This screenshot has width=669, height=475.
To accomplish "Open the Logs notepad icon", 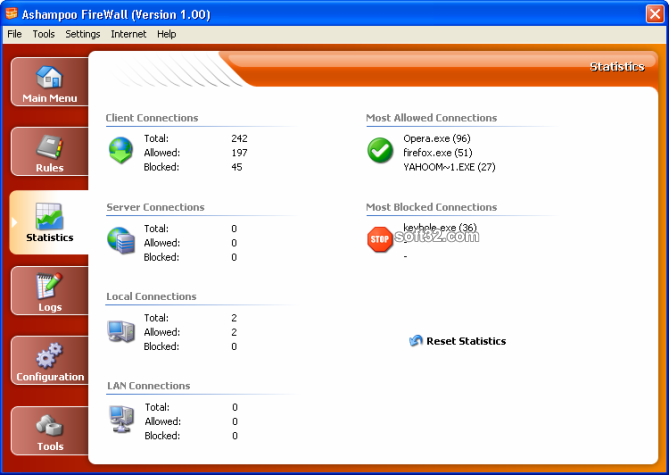I will pos(49,286).
